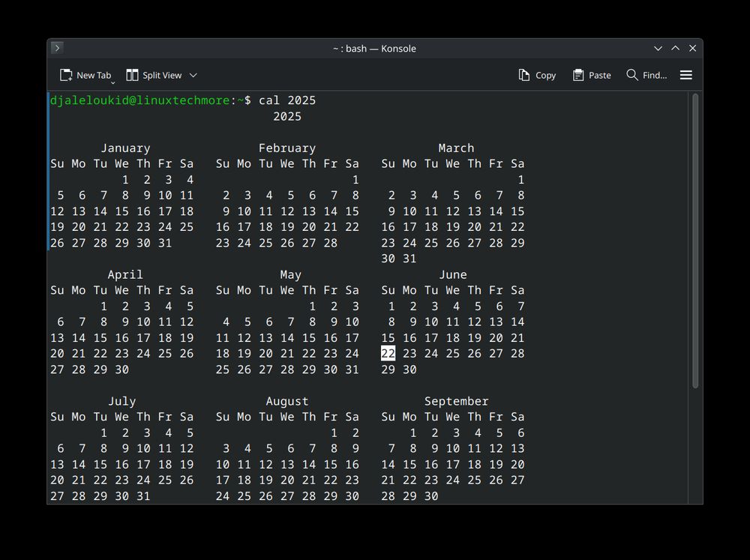Click the shade-down chevron in the titlebar

pos(658,48)
